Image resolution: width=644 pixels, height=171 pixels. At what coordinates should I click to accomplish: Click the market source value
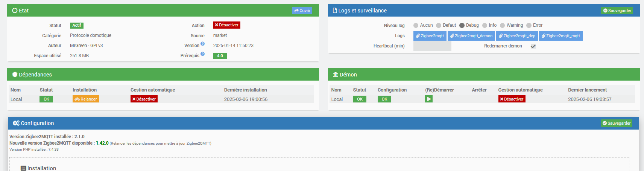[x=220, y=35]
